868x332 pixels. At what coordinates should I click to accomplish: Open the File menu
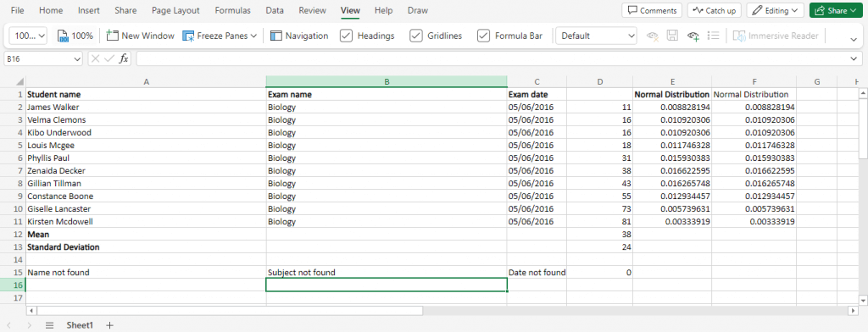(x=18, y=10)
